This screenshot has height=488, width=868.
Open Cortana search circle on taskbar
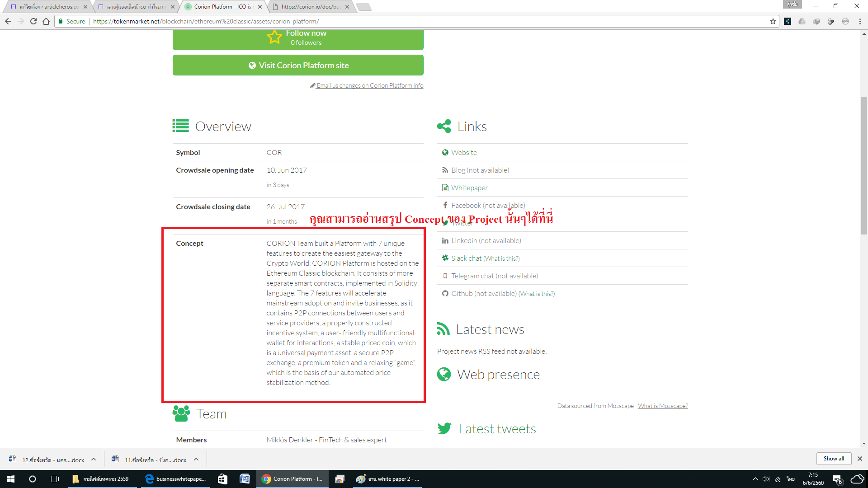[33, 479]
